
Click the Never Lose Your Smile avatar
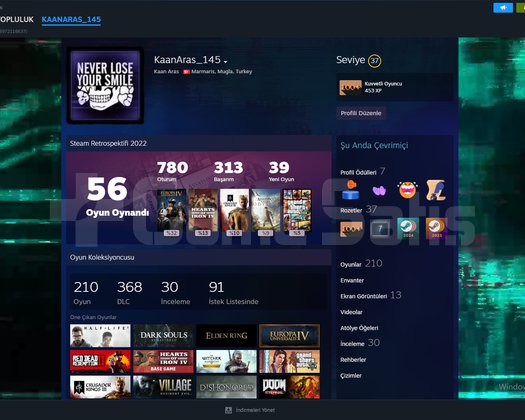pyautogui.click(x=105, y=85)
